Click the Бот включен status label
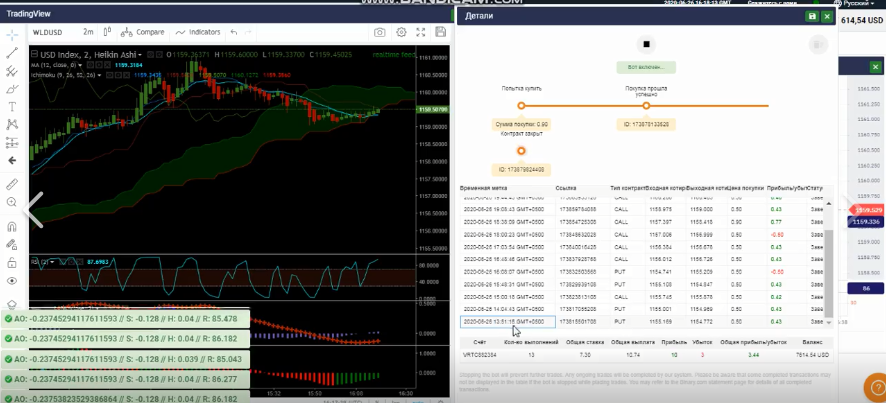This screenshot has height=403, width=886. [646, 67]
